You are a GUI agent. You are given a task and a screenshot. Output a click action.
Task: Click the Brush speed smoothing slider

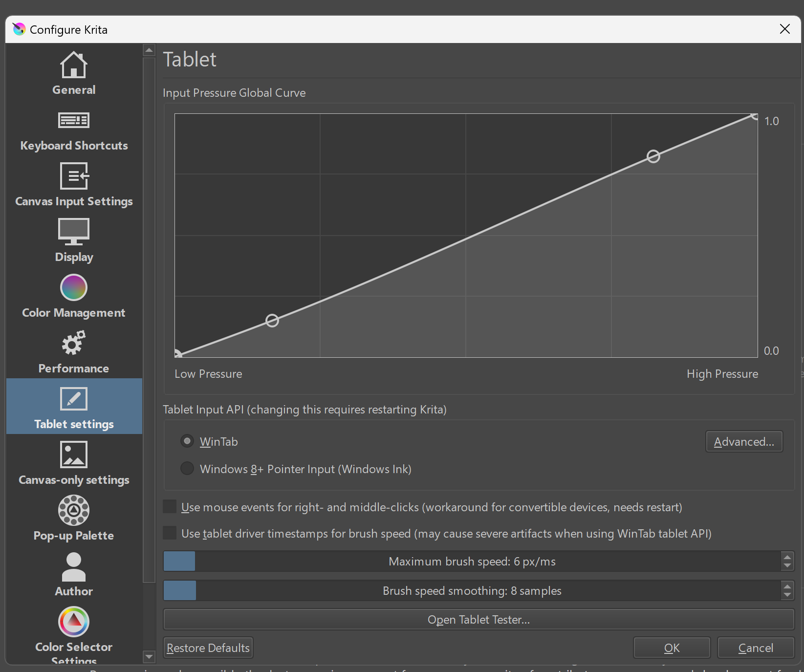tap(472, 591)
